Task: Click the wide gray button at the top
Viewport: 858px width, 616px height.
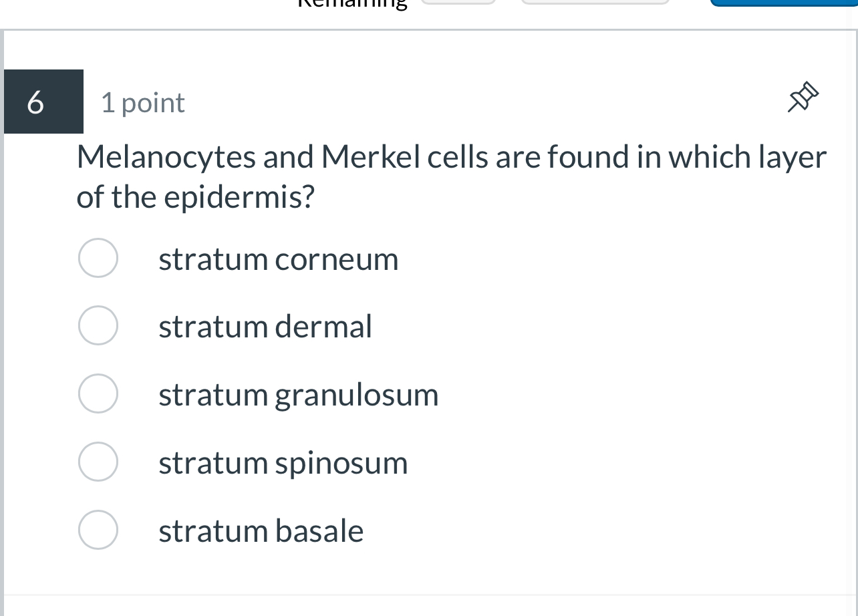Action: coord(595,2)
